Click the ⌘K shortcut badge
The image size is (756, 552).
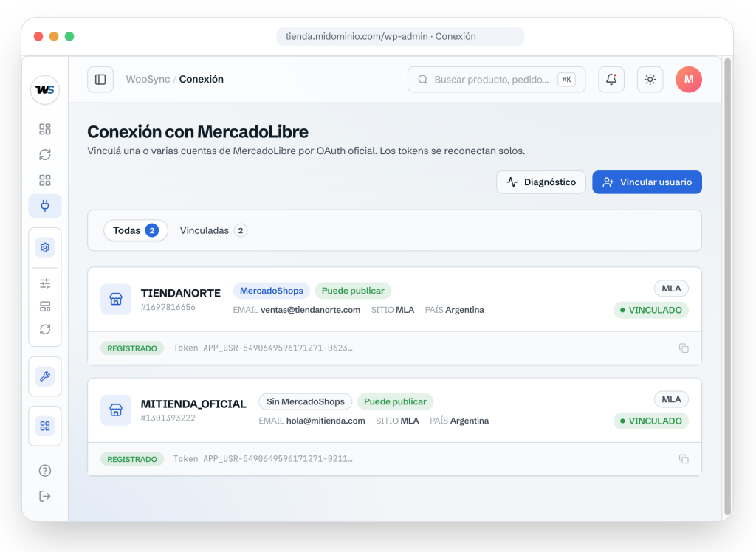tap(566, 80)
